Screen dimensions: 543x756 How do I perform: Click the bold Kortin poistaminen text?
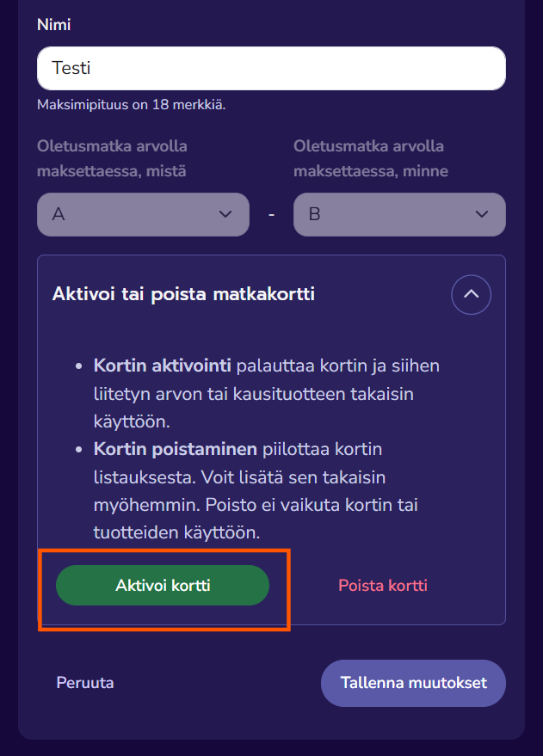coord(175,449)
